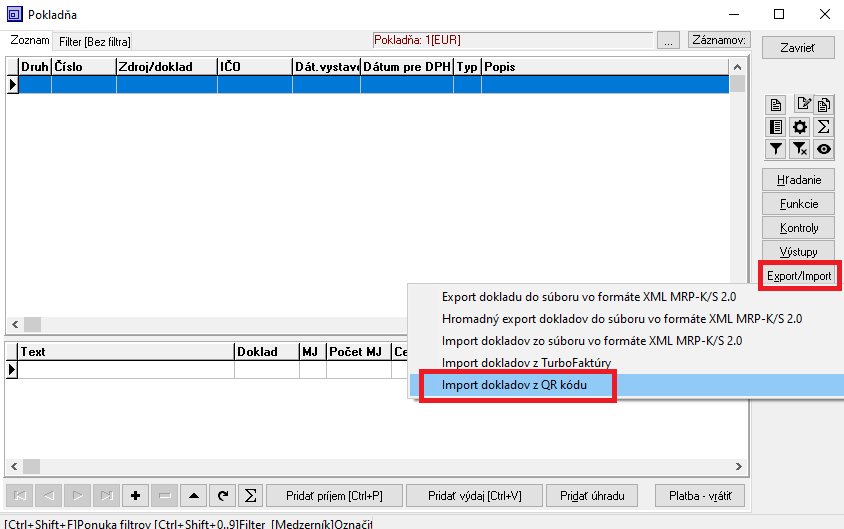Toggle the eye visibility icon
Screen dimensions: 844x529
[824, 149]
